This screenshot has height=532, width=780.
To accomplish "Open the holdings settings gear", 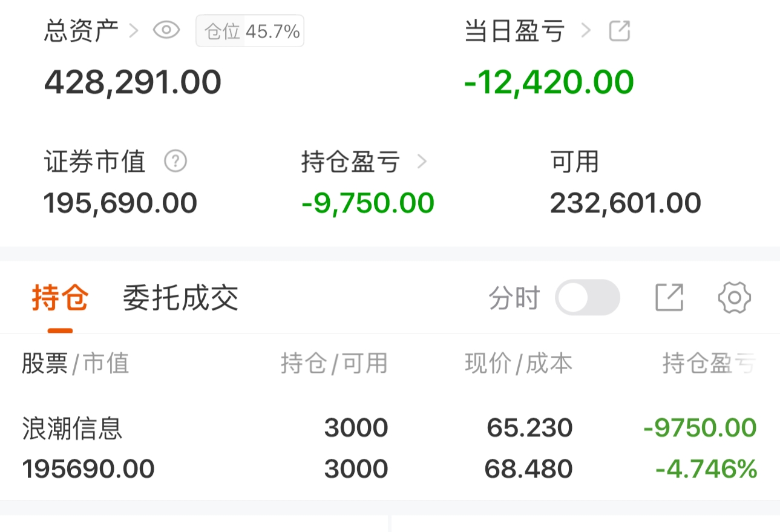I will pyautogui.click(x=734, y=298).
